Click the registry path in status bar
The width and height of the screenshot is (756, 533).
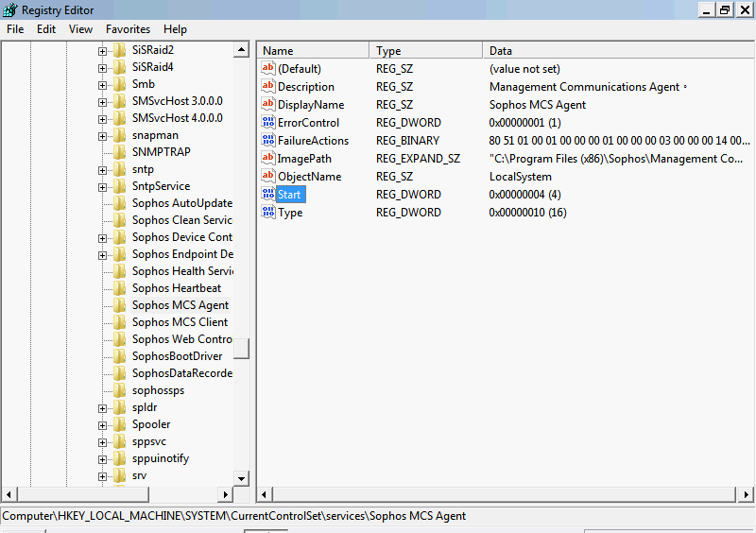(x=233, y=516)
